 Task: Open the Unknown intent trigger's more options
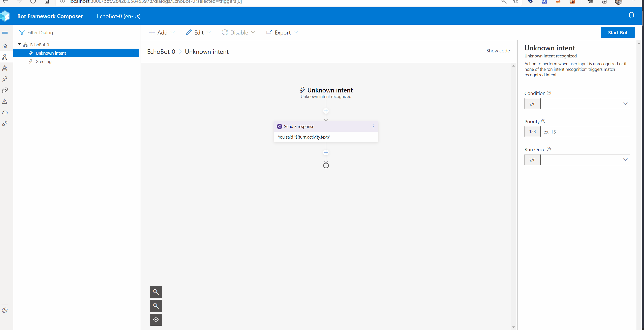134,53
